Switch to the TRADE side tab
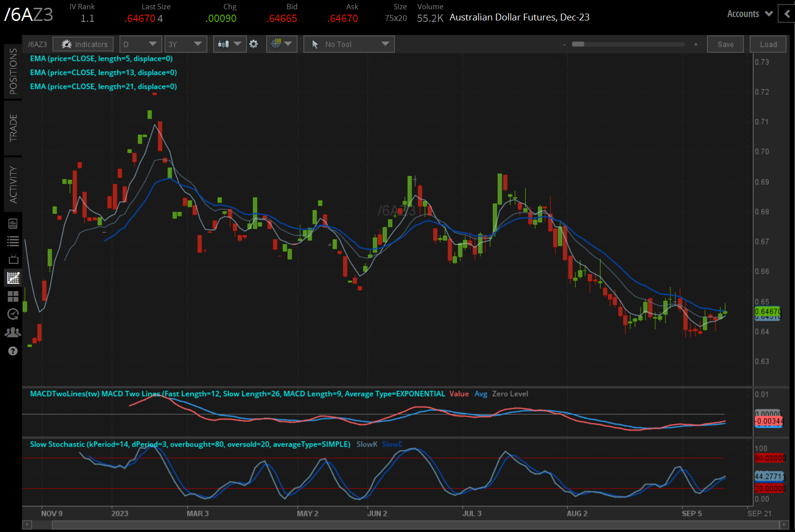795x532 pixels. (x=13, y=128)
